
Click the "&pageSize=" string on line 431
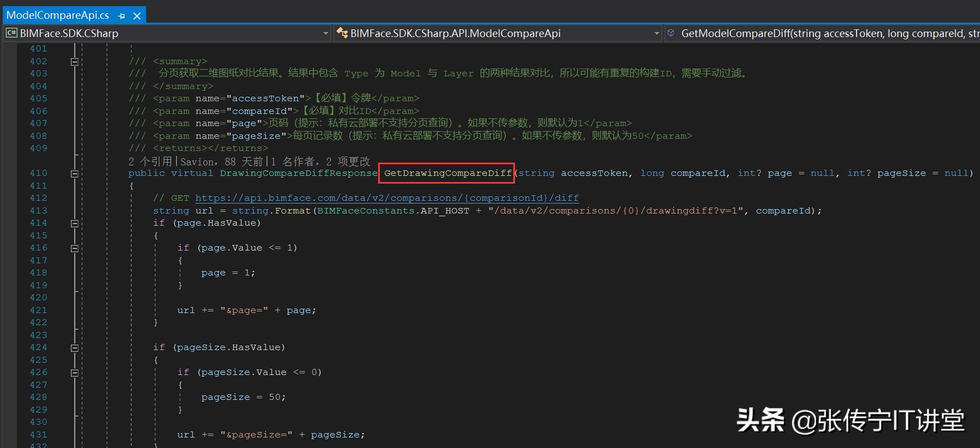pyautogui.click(x=256, y=435)
